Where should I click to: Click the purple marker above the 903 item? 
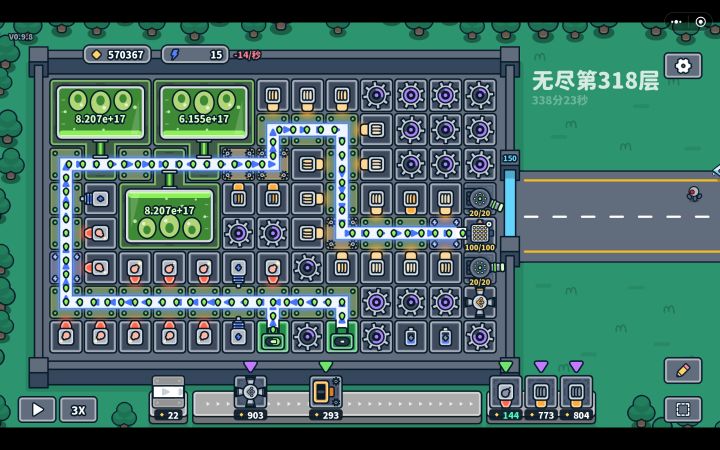250,366
